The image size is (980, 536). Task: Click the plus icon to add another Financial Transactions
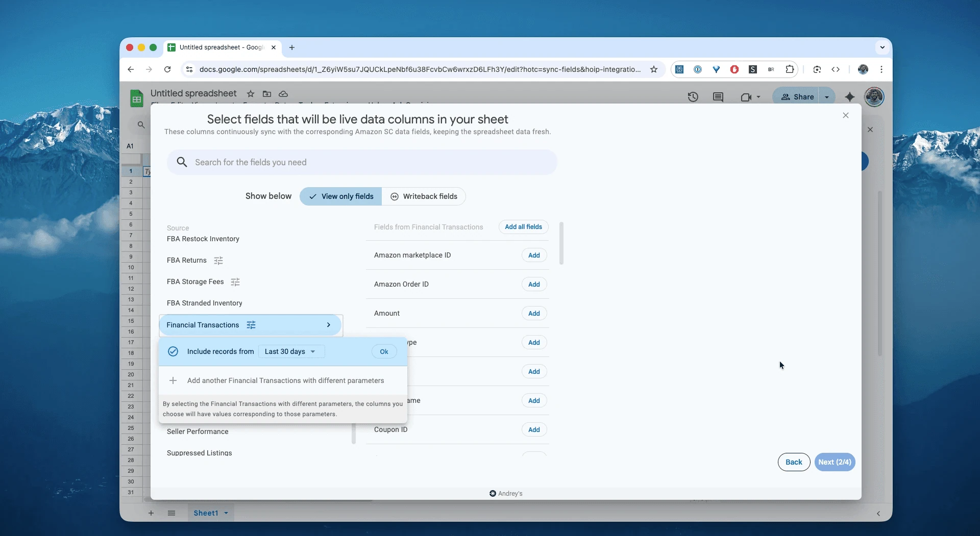pyautogui.click(x=173, y=380)
